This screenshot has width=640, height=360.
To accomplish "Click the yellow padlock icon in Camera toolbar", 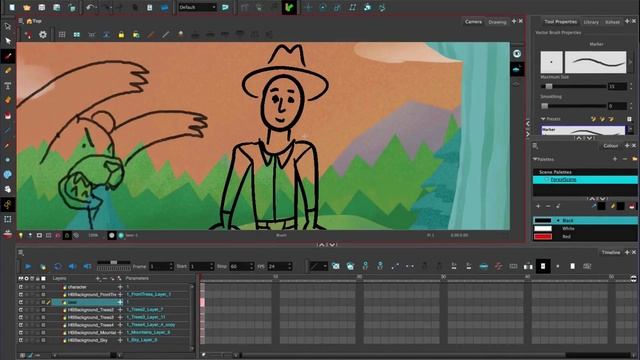I will 121,35.
